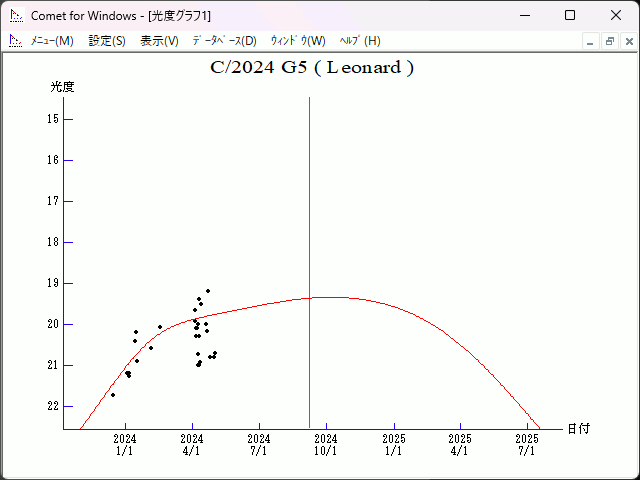
Task: Click the vertical date marker line on graph
Action: tap(309, 200)
